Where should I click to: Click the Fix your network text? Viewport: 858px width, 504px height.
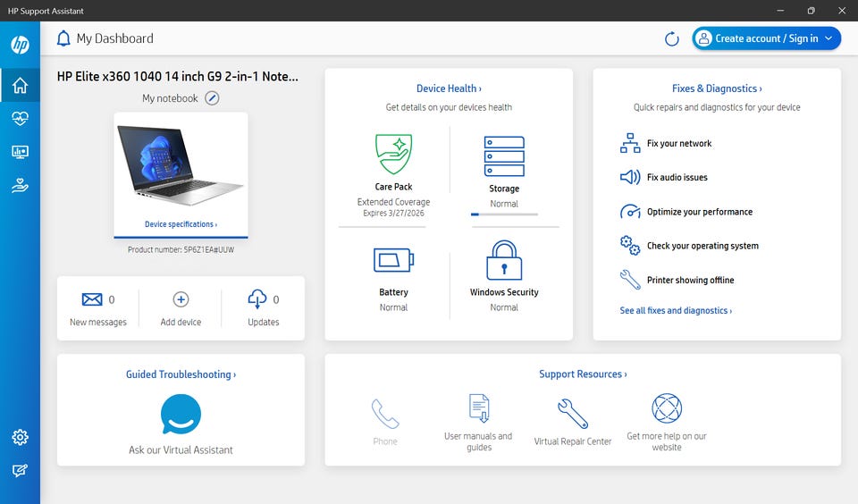(679, 143)
